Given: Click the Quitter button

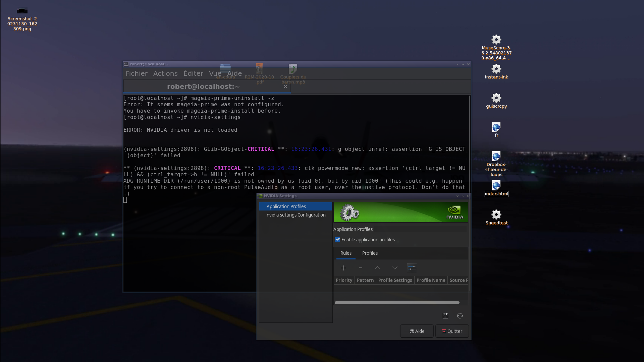Looking at the screenshot, I should tap(452, 331).
